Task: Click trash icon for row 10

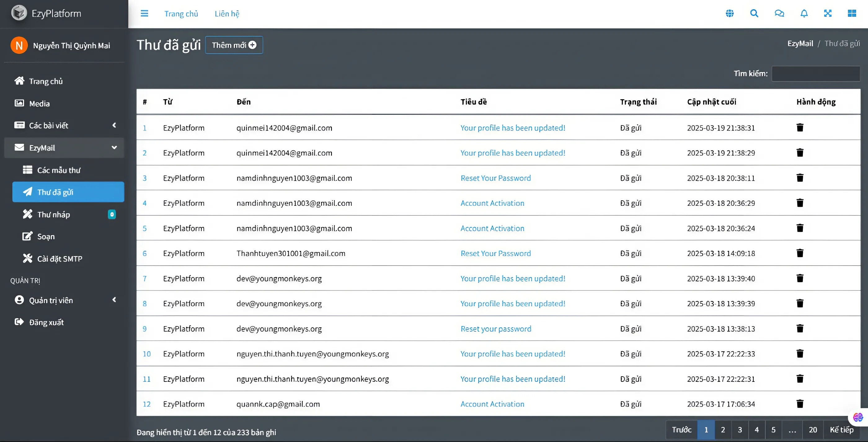Action: tap(800, 353)
